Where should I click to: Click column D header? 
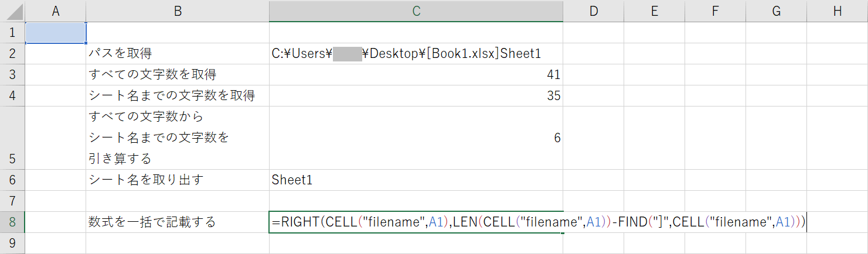pos(593,11)
